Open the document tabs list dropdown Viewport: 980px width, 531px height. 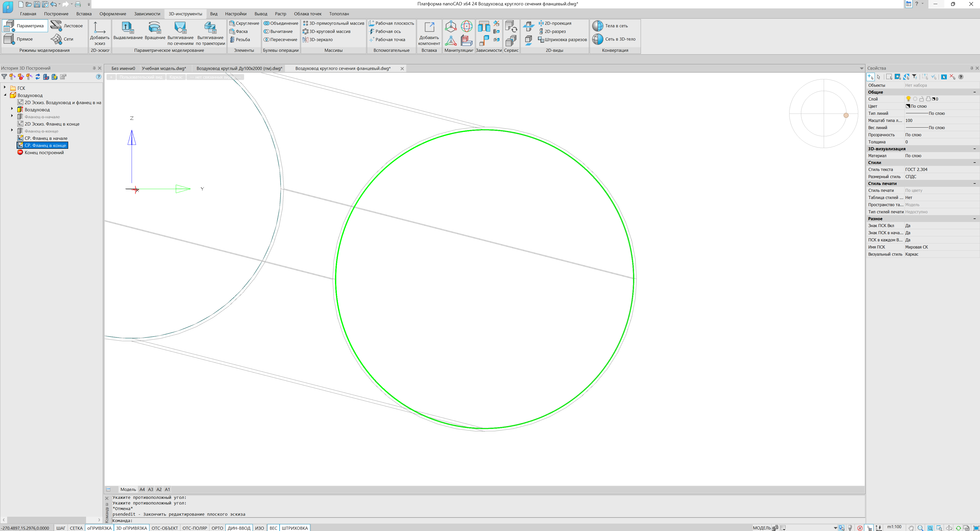[861, 68]
